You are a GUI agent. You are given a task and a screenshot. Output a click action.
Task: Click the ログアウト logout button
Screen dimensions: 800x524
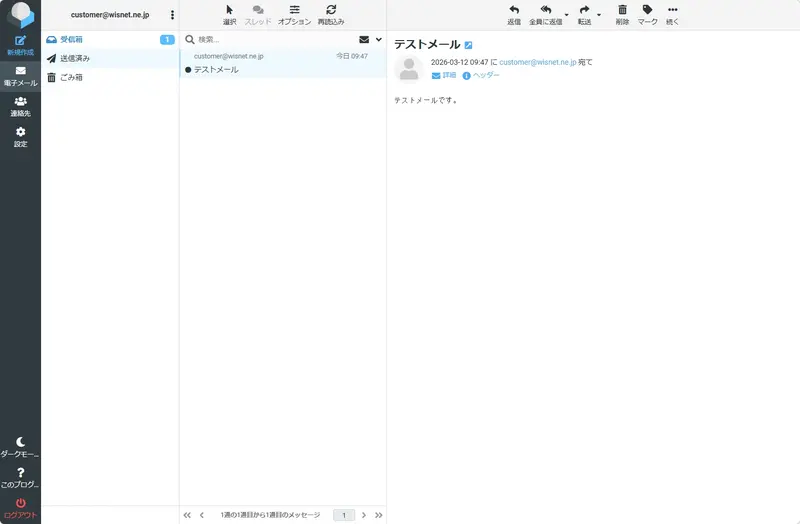click(x=20, y=508)
